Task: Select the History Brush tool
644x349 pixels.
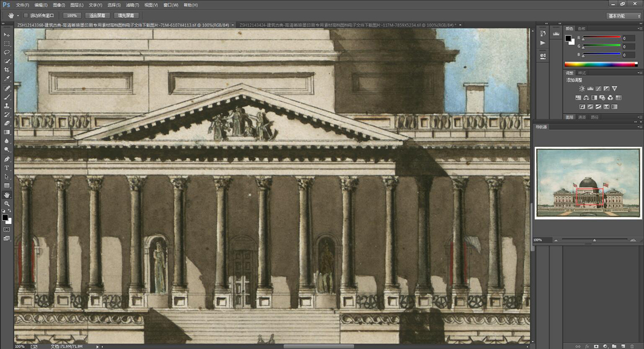Action: click(7, 114)
